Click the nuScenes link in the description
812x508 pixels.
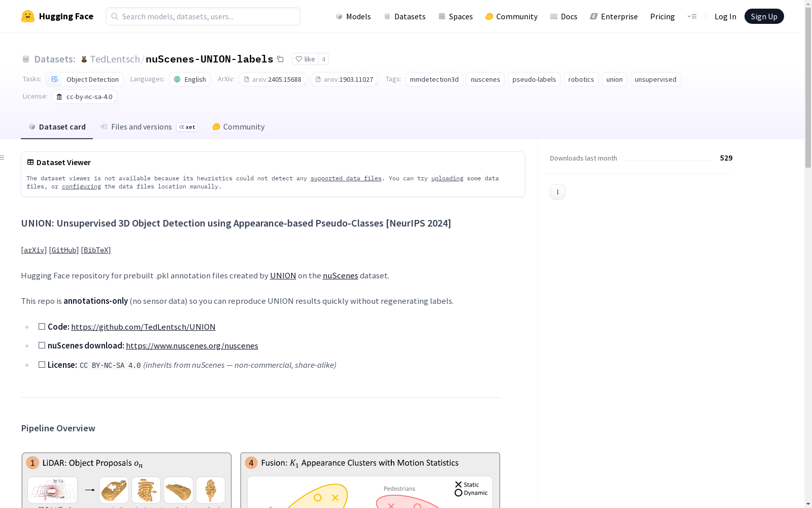341,275
